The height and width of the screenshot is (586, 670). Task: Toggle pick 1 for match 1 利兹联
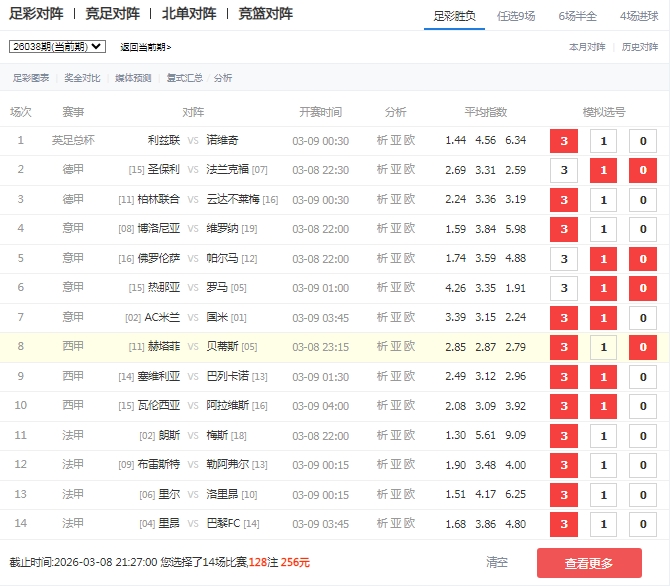pos(603,142)
